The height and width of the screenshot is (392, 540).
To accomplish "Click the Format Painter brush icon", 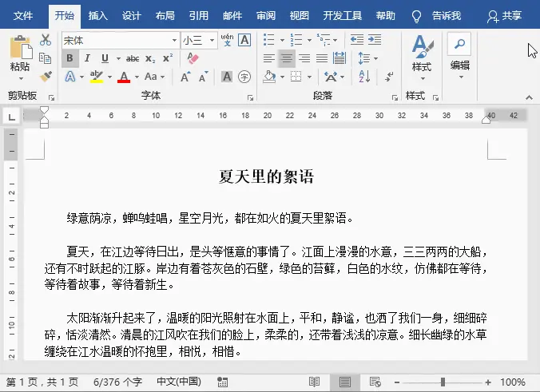I will pos(46,77).
